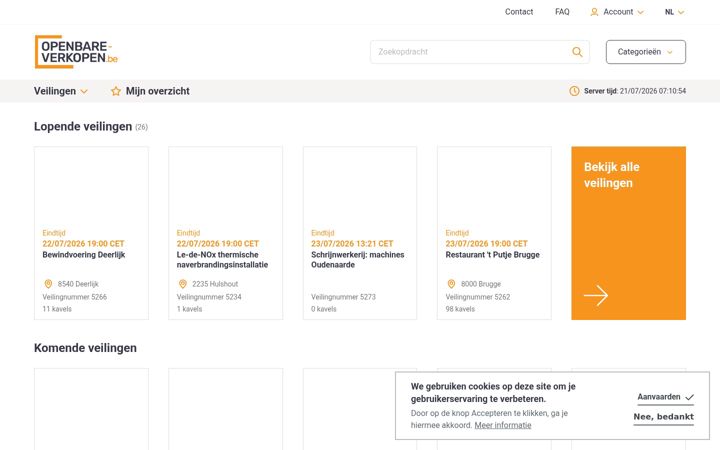Click the text 11 kavels
Viewport: 720px width, 450px height.
57,309
